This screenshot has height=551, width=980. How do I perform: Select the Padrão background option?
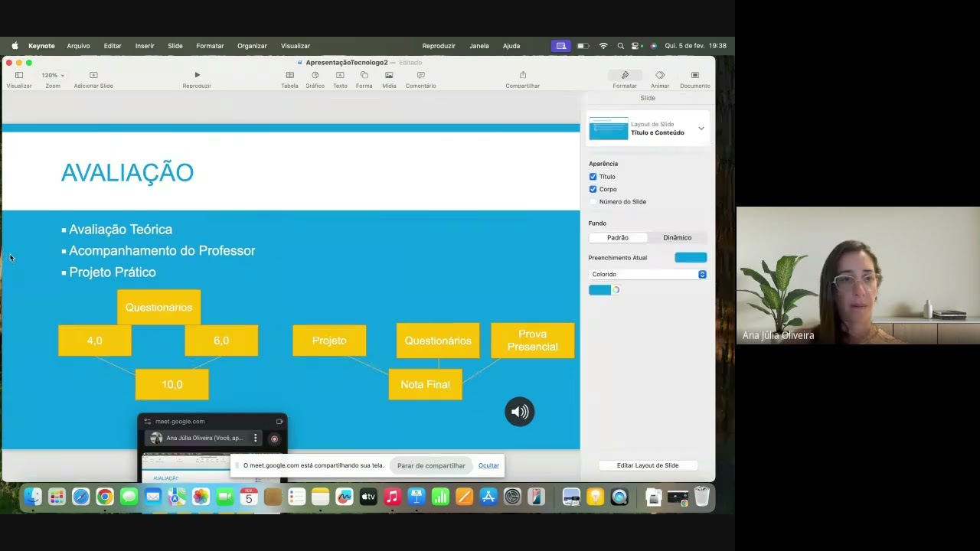[618, 237]
